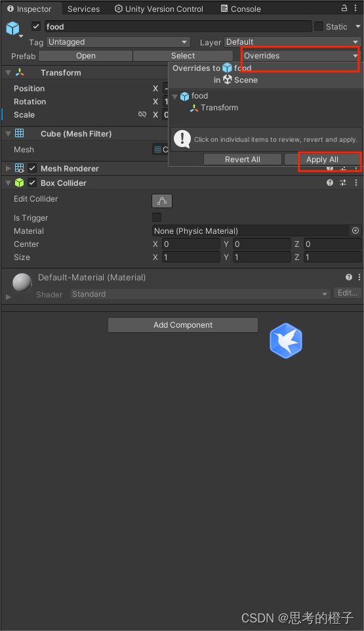
Task: Open the Inspector panel kebab menu
Action: 355,8
